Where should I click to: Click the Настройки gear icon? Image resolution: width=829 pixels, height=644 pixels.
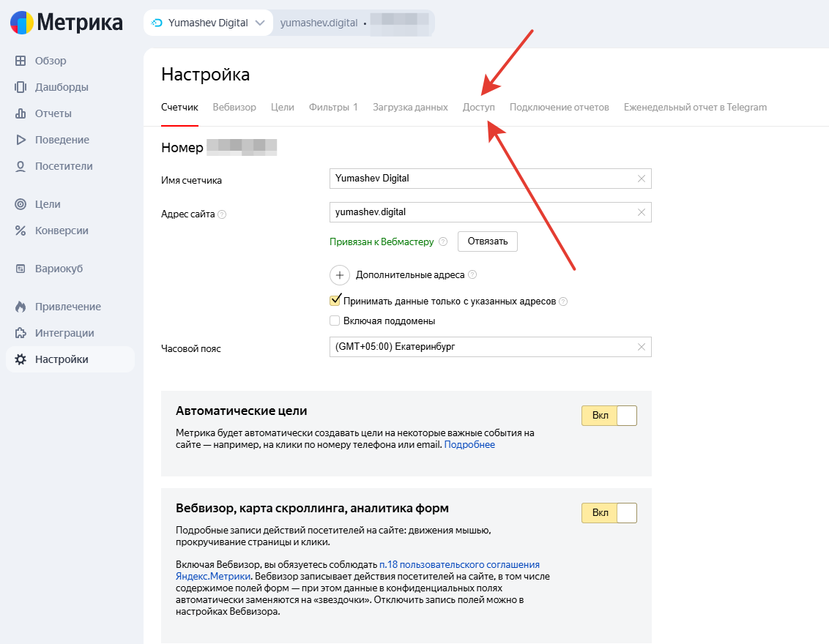[21, 360]
